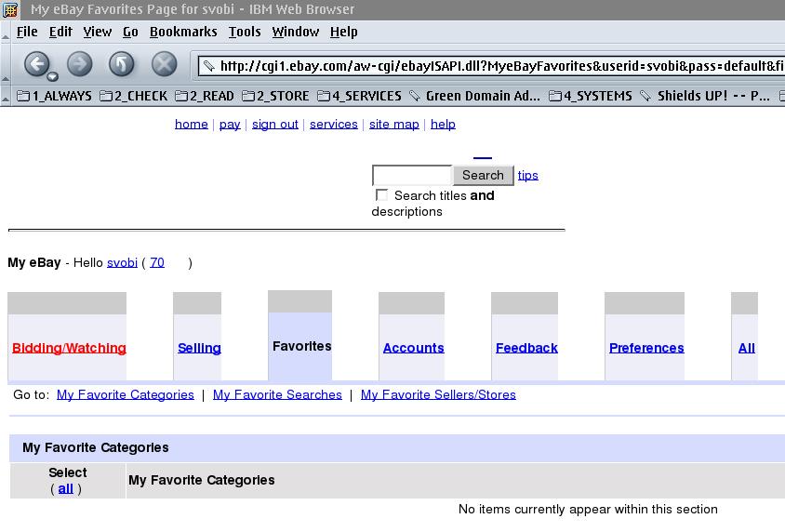The height and width of the screenshot is (532, 785).
Task: Open the Tools menu
Action: [245, 32]
